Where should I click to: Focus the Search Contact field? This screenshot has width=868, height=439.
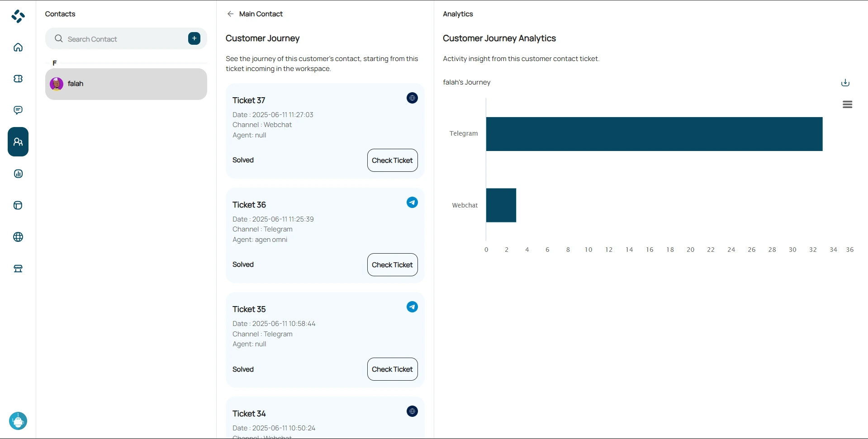[126, 38]
